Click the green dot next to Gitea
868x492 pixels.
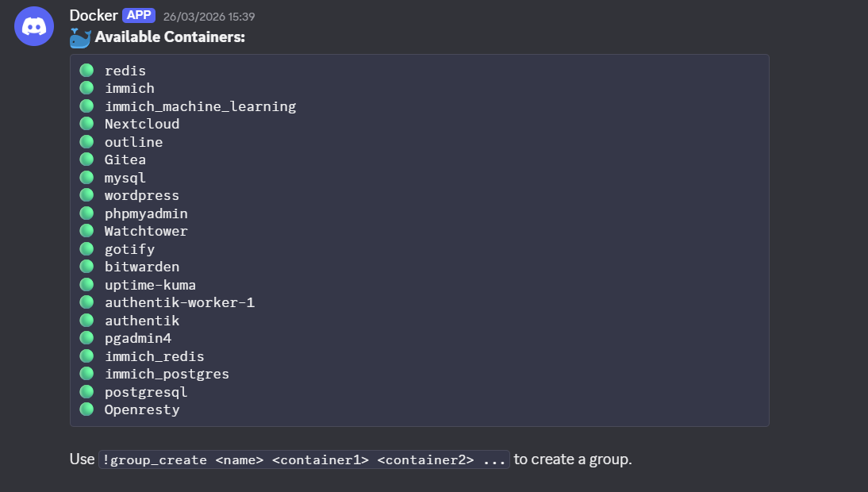point(87,160)
